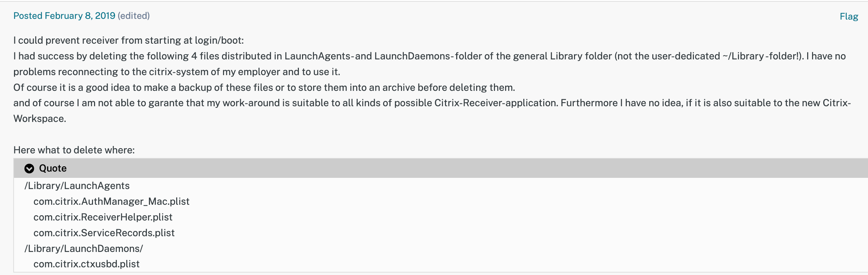Click the 'problems reconnecting to the citrix-system' line

click(x=177, y=72)
